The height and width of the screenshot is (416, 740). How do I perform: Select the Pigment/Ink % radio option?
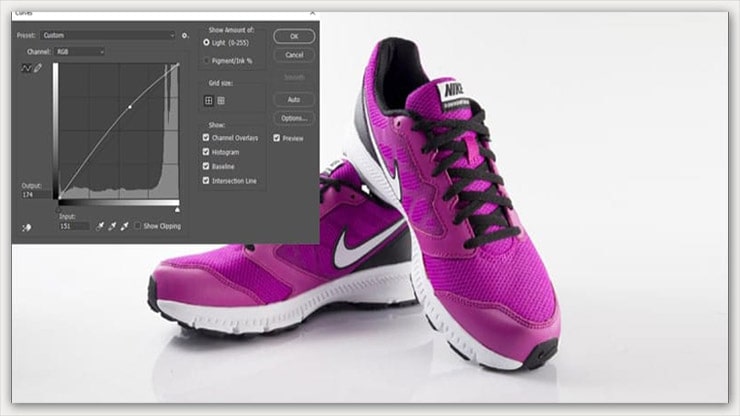206,60
